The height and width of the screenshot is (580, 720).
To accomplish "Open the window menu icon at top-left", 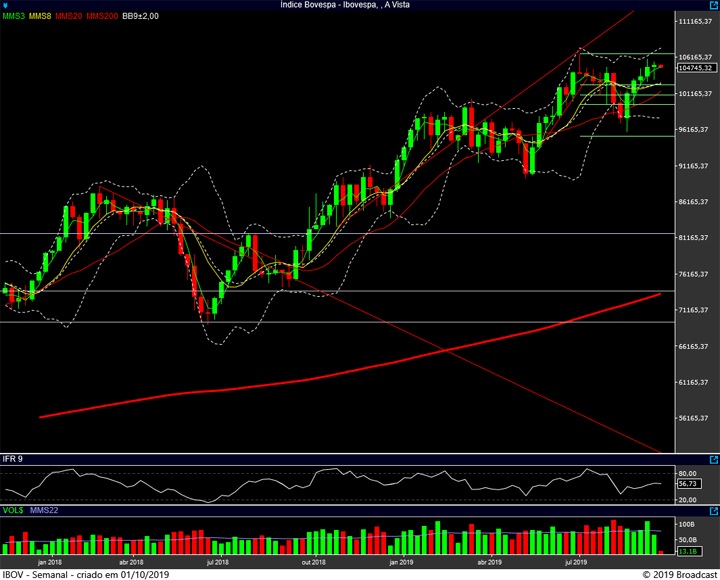I will tap(6, 5).
